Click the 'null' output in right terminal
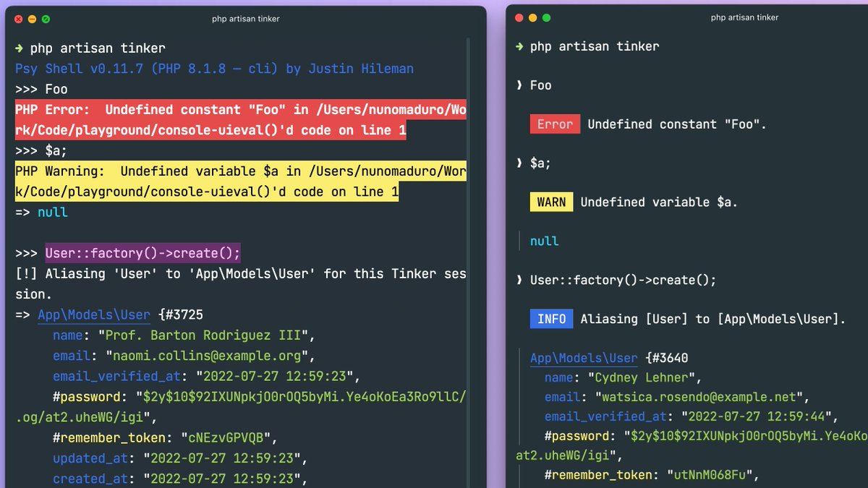The image size is (868, 488). (545, 241)
